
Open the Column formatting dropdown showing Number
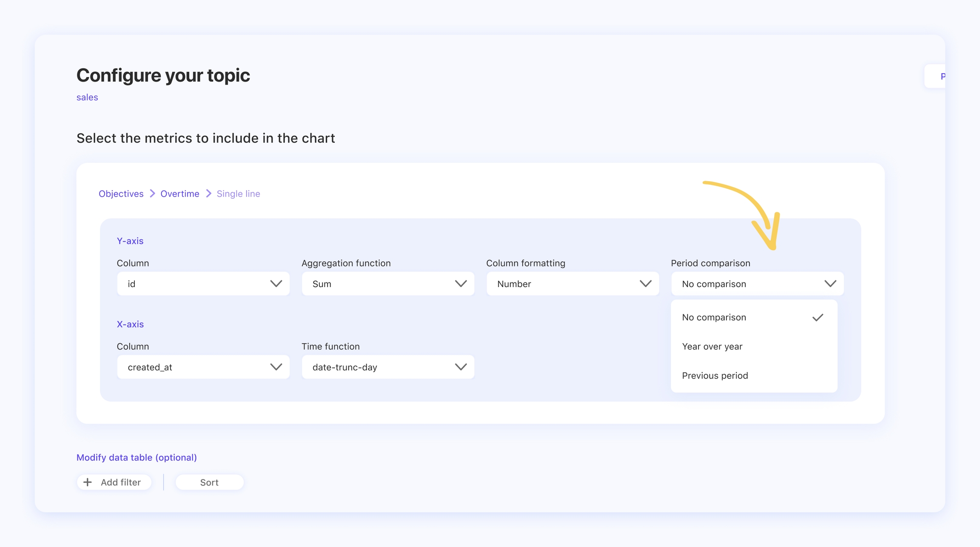573,284
